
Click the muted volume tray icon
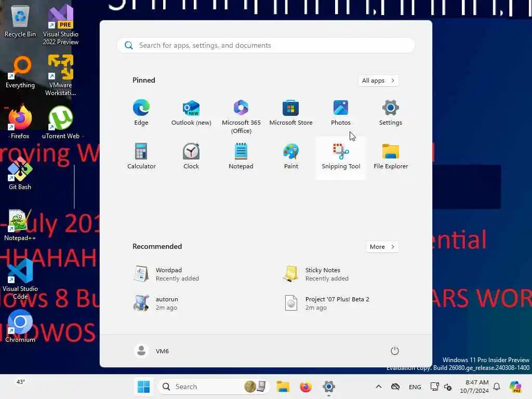tap(447, 387)
